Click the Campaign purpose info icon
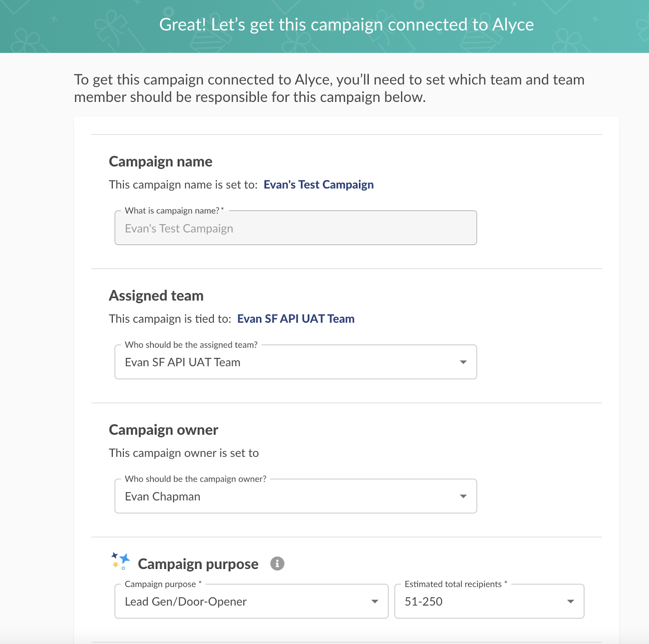 coord(277,563)
